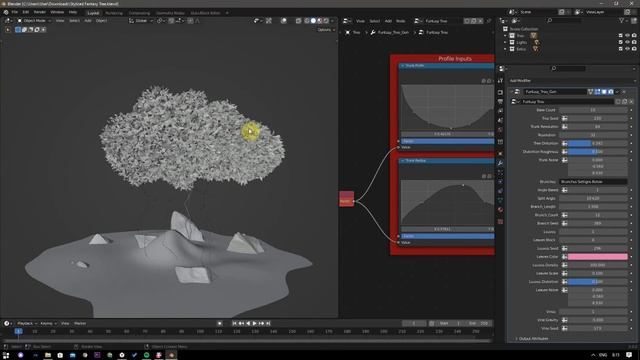The height and width of the screenshot is (360, 640).
Task: Expand the Extras collection in outliner
Action: [505, 49]
